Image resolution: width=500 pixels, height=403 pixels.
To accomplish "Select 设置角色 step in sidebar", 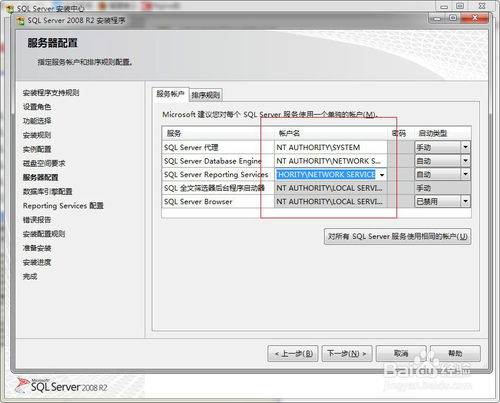I will tap(37, 107).
